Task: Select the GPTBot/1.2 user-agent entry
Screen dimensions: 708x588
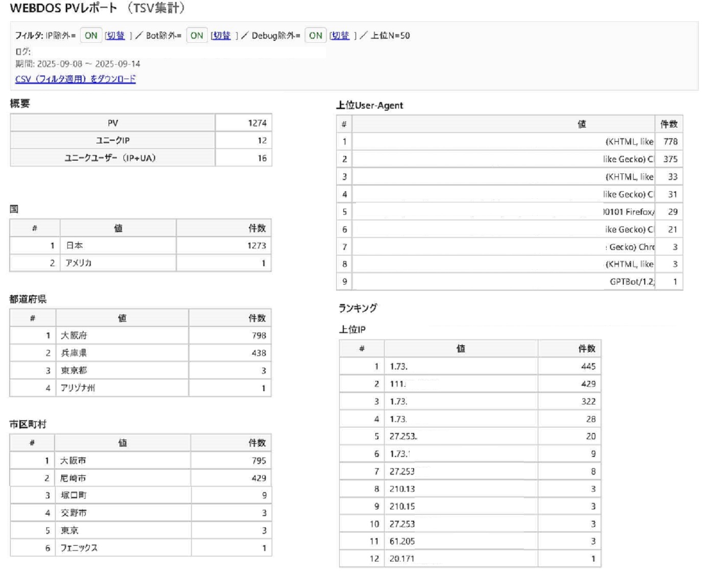Action: click(631, 282)
